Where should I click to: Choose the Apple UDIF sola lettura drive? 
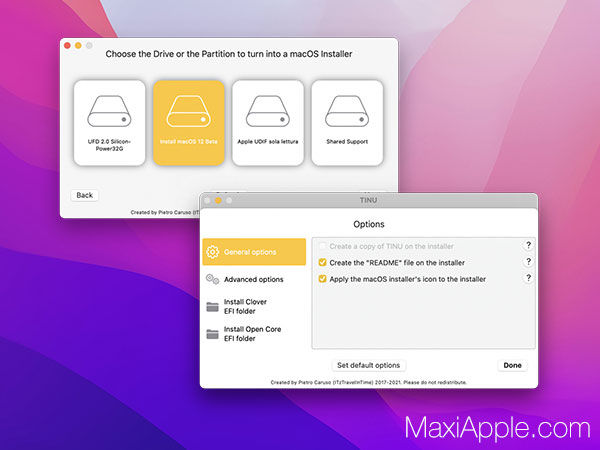(x=268, y=123)
